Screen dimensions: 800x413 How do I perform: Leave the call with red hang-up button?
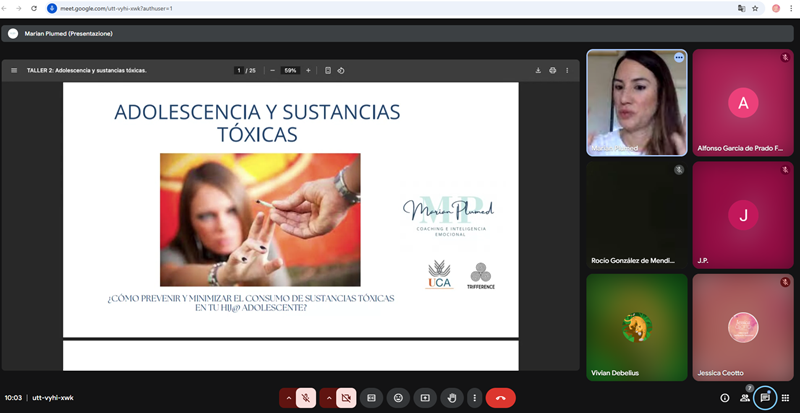[501, 398]
